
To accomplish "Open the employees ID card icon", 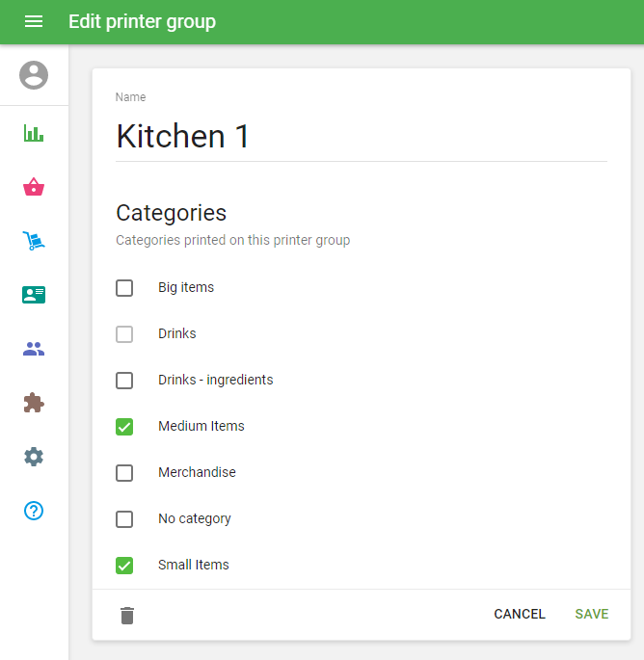I will point(34,295).
